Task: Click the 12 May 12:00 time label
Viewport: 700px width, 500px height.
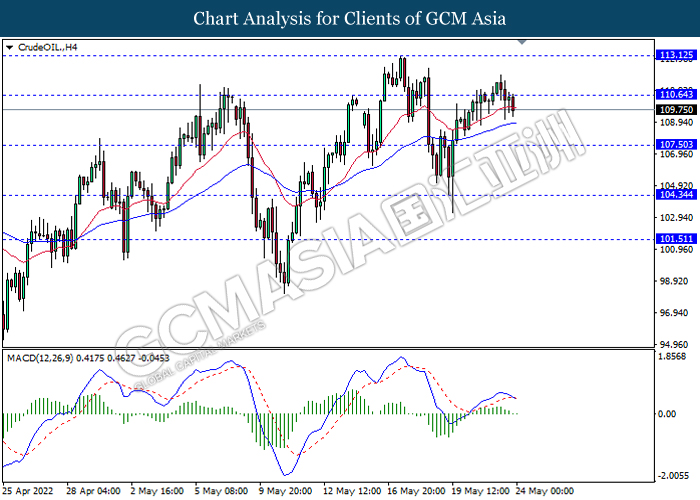Action: [x=352, y=491]
